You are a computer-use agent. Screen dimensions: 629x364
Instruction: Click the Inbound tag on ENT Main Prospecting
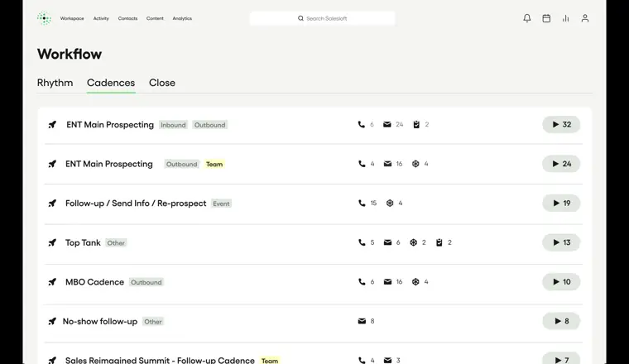pyautogui.click(x=173, y=125)
